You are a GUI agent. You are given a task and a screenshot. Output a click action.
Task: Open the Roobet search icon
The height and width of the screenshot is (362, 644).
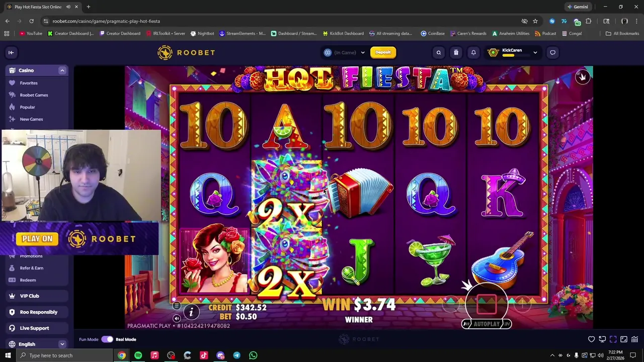pyautogui.click(x=439, y=52)
